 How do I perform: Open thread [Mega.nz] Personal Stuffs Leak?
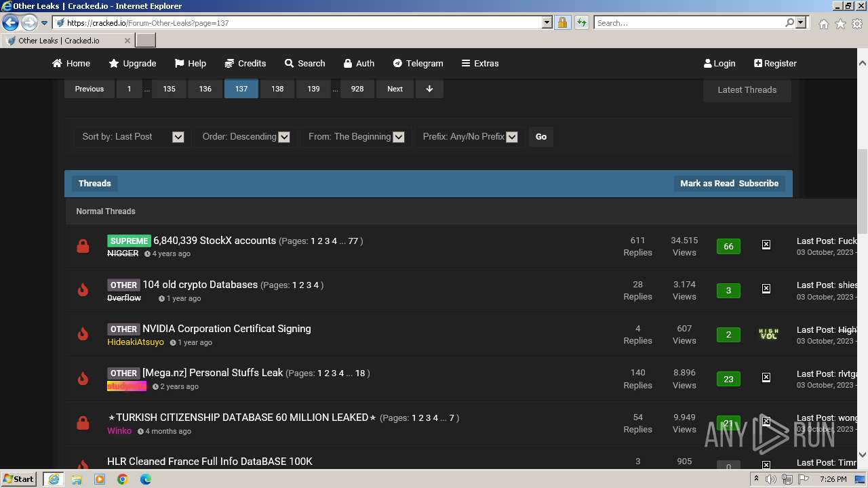coord(212,373)
